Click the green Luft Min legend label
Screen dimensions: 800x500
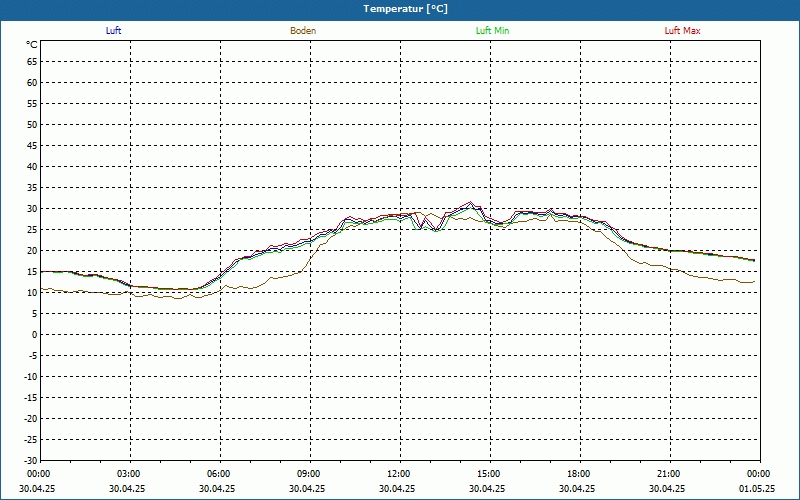coord(492,31)
